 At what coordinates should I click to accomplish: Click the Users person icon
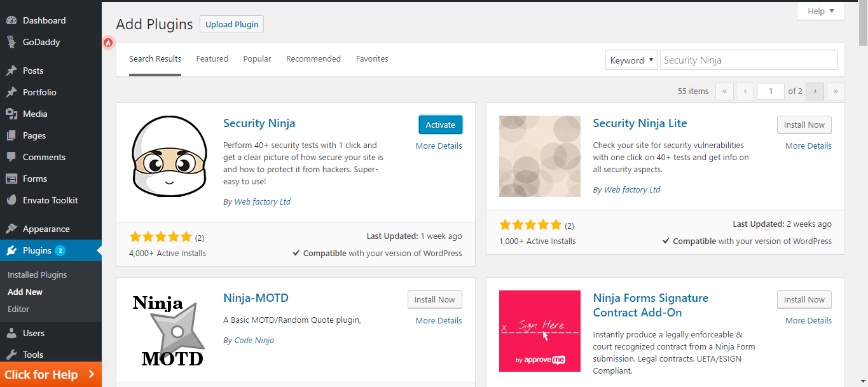point(11,333)
